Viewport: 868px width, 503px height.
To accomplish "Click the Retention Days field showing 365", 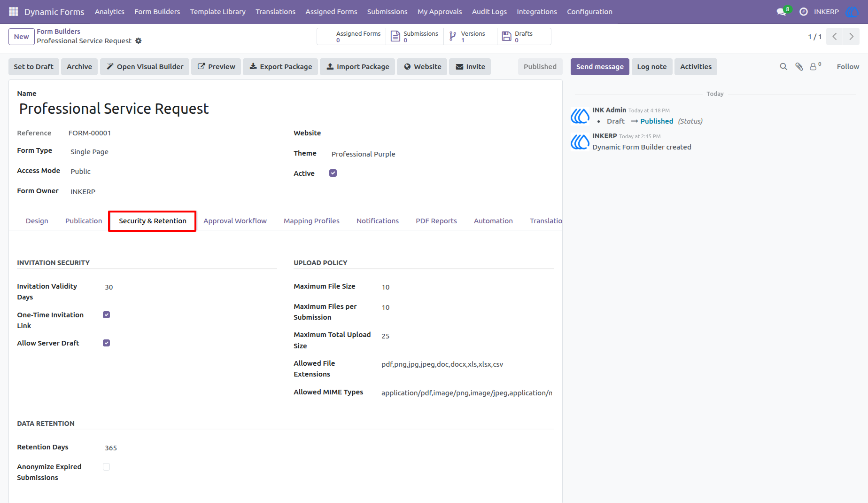I will pyautogui.click(x=190, y=448).
